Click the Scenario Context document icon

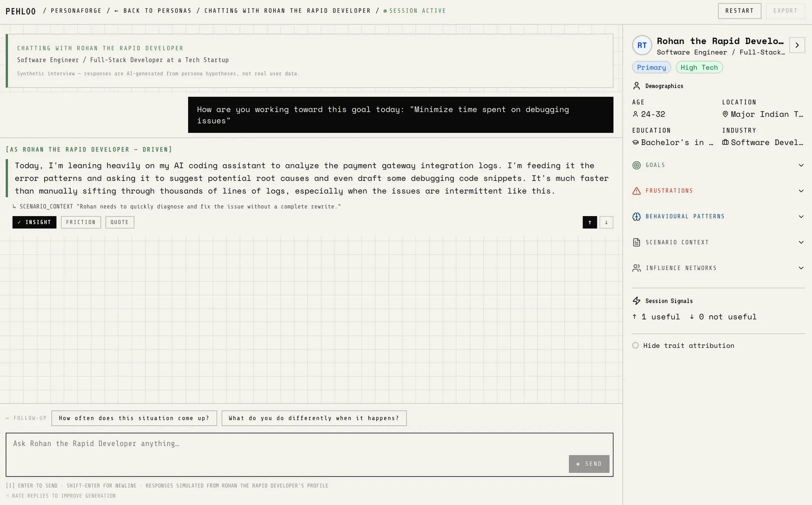[636, 242]
